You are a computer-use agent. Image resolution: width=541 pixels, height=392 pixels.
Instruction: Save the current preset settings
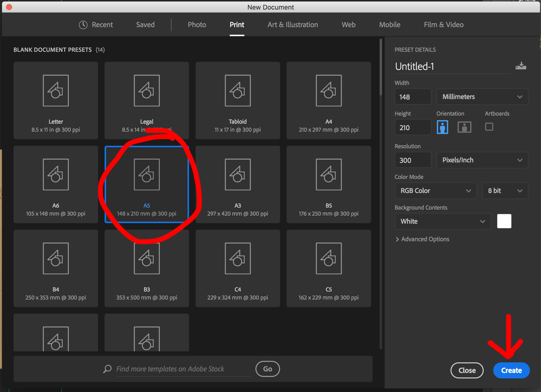521,66
